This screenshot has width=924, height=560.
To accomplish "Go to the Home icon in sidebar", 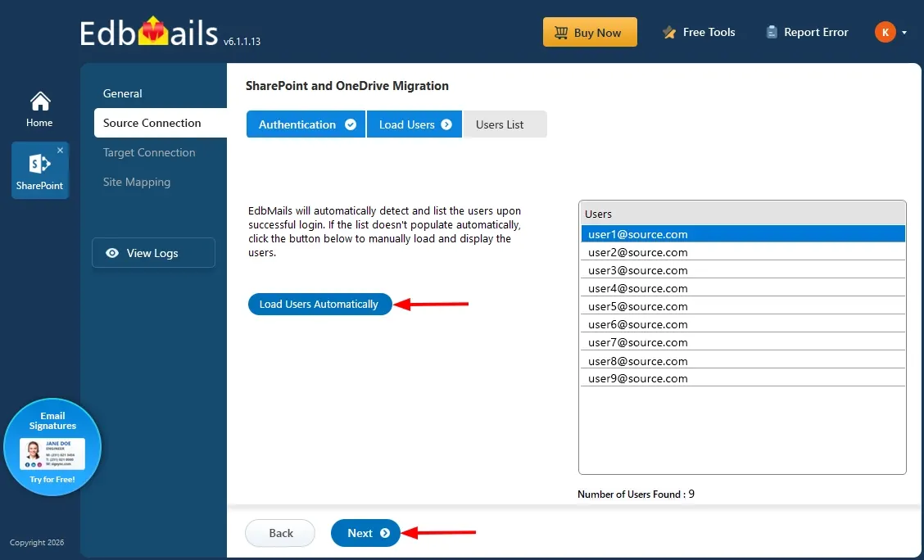I will click(x=39, y=110).
